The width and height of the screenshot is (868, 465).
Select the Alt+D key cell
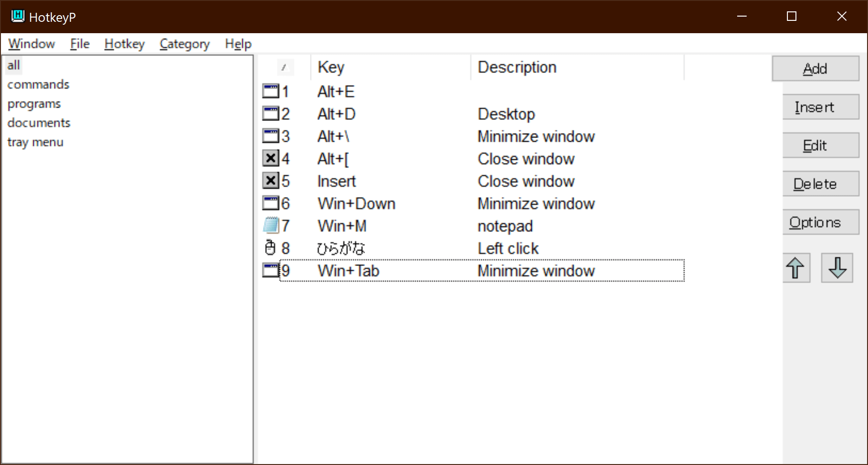[337, 113]
